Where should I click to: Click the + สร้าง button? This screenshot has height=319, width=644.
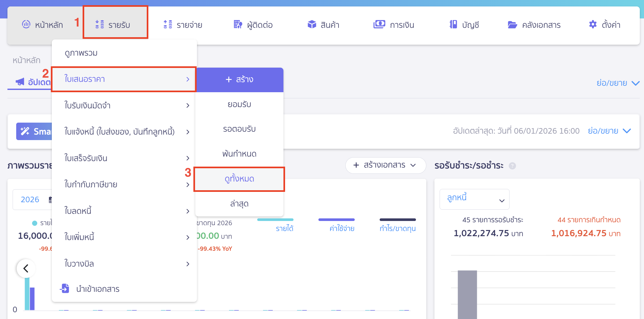coord(239,80)
